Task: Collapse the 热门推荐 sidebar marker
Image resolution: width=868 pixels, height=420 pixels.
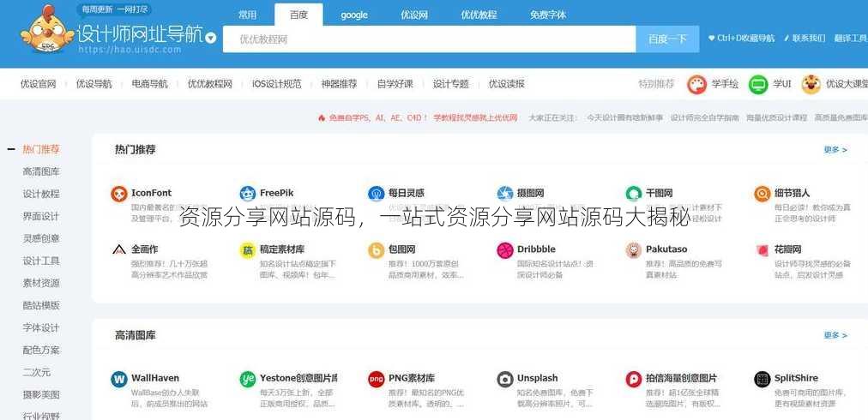Action: pyautogui.click(x=11, y=149)
